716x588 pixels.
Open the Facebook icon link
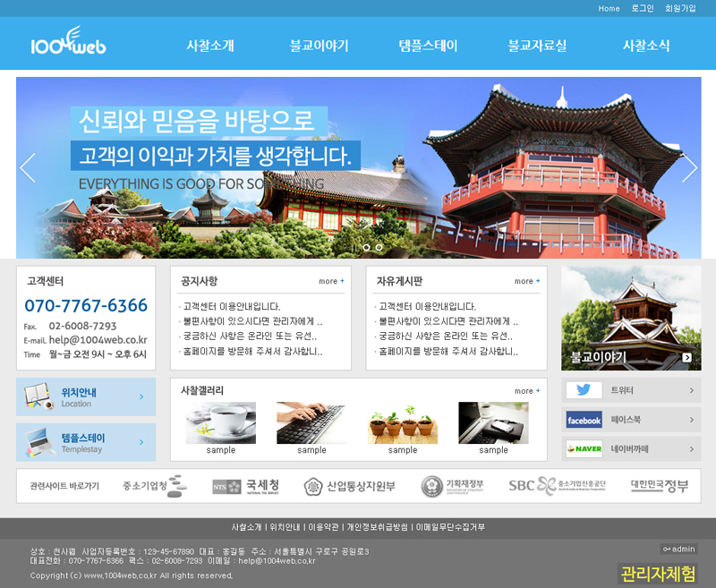[584, 420]
